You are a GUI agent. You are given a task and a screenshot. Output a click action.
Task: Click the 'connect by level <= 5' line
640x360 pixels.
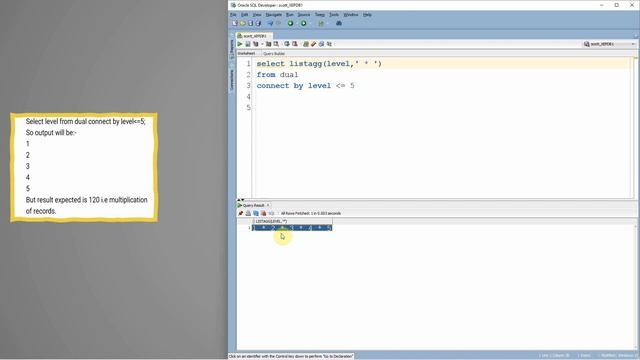[305, 86]
